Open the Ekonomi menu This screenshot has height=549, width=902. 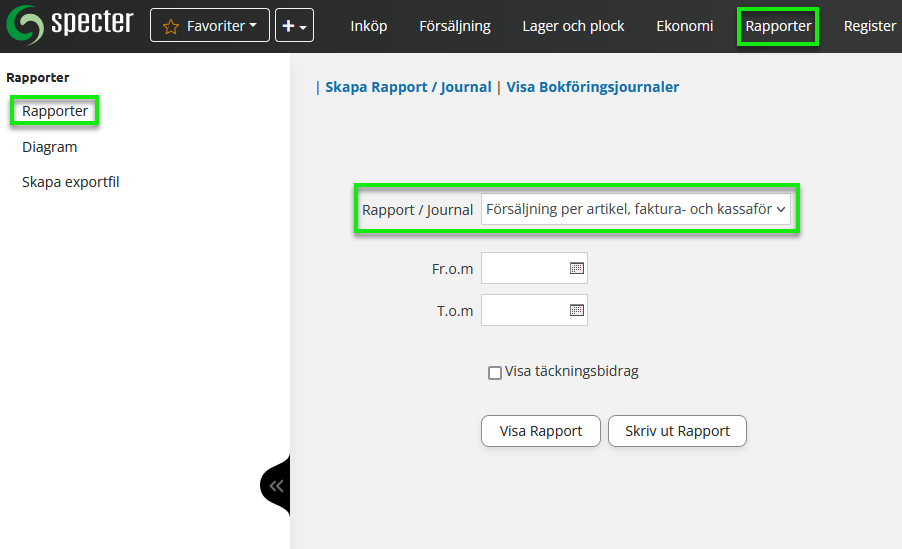pos(684,26)
